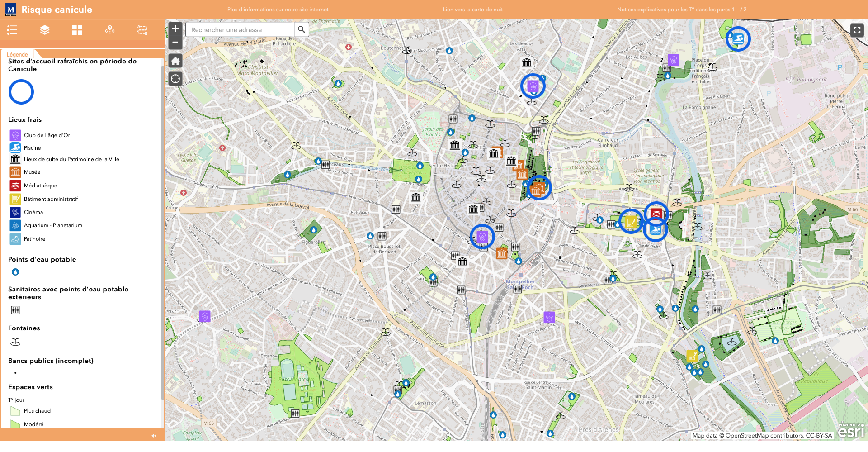Select the Légende tab

click(17, 54)
